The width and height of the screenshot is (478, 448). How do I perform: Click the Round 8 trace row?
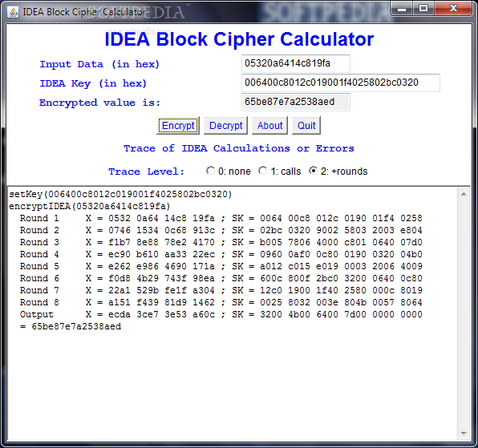[221, 302]
